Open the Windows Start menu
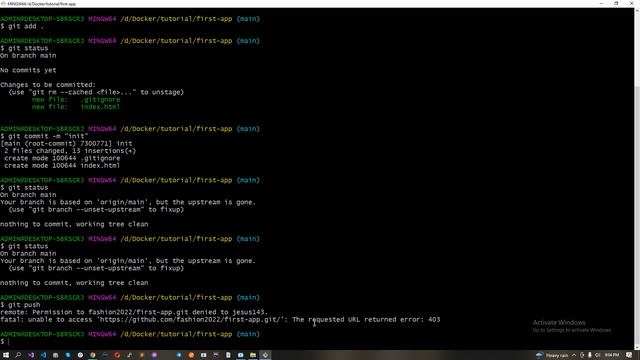This screenshot has width=640, height=360. 6,355
